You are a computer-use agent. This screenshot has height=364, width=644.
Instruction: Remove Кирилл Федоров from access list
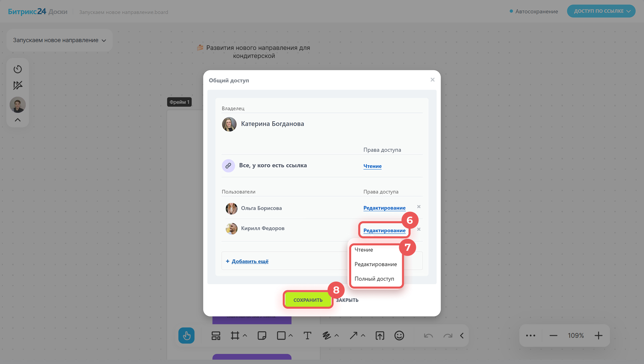tap(419, 229)
